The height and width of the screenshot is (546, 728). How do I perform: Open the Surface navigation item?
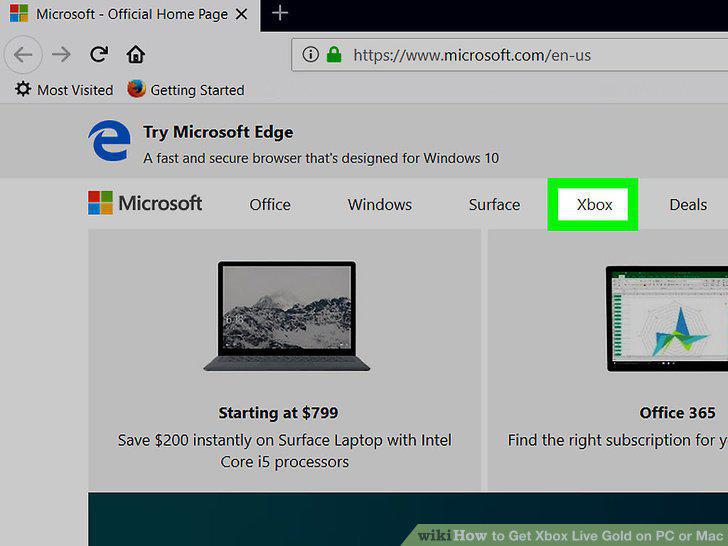coord(494,205)
